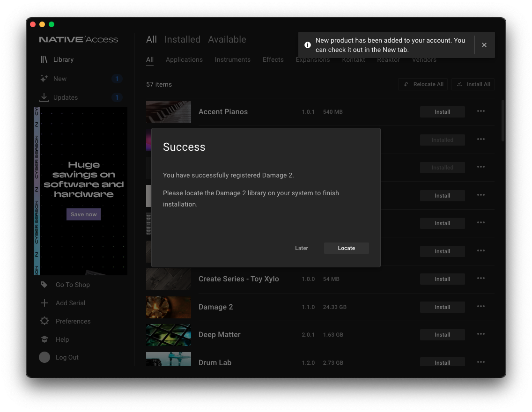The width and height of the screenshot is (532, 412).
Task: Click the Accent Pianos thumbnail
Action: (168, 112)
